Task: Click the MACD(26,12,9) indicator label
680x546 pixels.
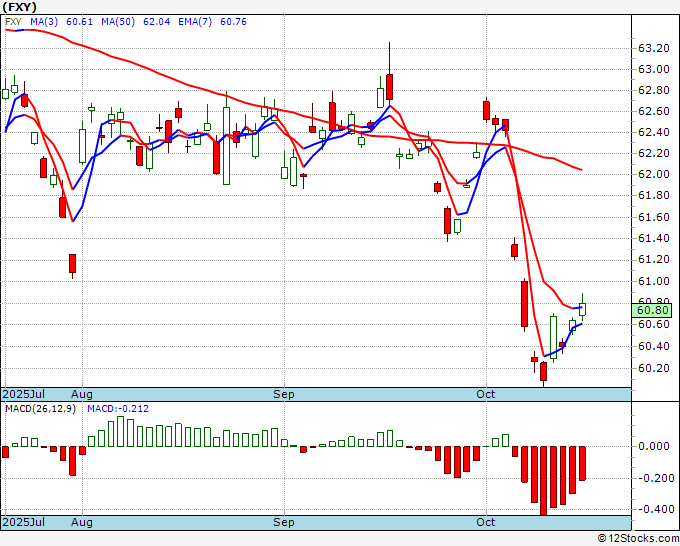Action: 40,409
